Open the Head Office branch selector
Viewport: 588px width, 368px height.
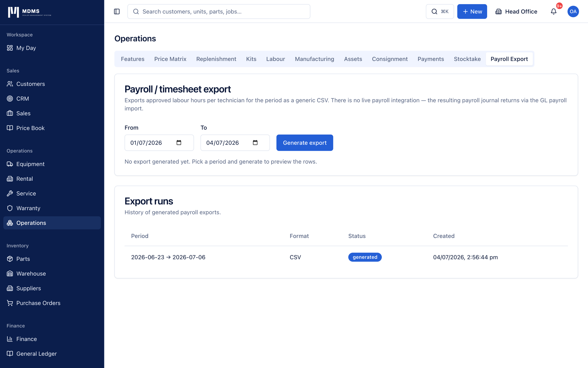pyautogui.click(x=516, y=11)
